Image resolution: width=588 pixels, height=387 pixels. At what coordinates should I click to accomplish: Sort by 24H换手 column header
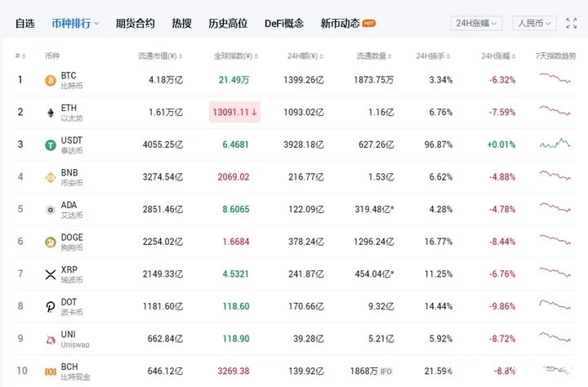[x=433, y=56]
